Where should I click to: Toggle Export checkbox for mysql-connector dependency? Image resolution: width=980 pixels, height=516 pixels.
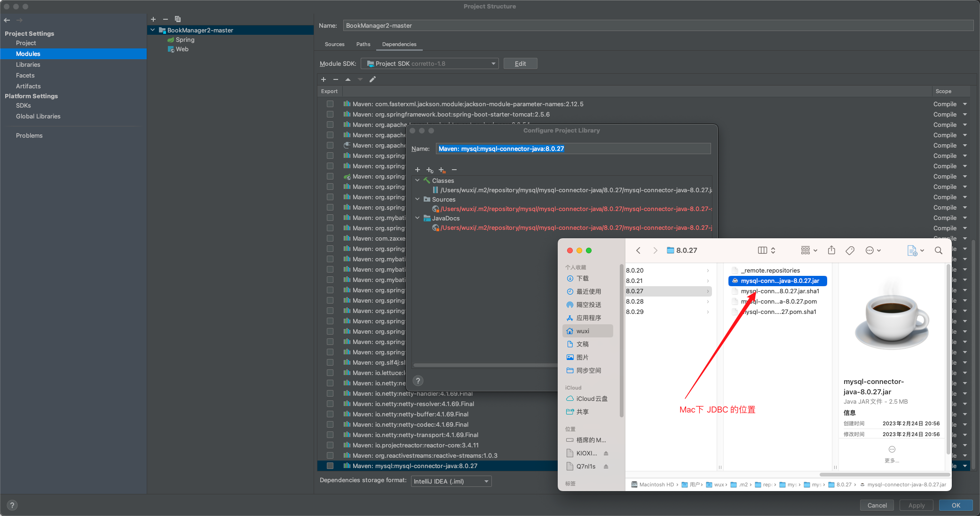(x=329, y=467)
